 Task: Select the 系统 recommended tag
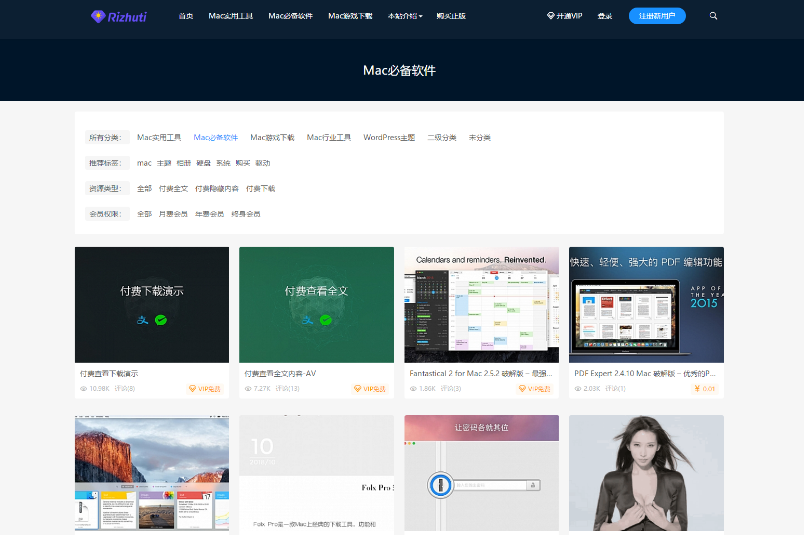coord(223,163)
